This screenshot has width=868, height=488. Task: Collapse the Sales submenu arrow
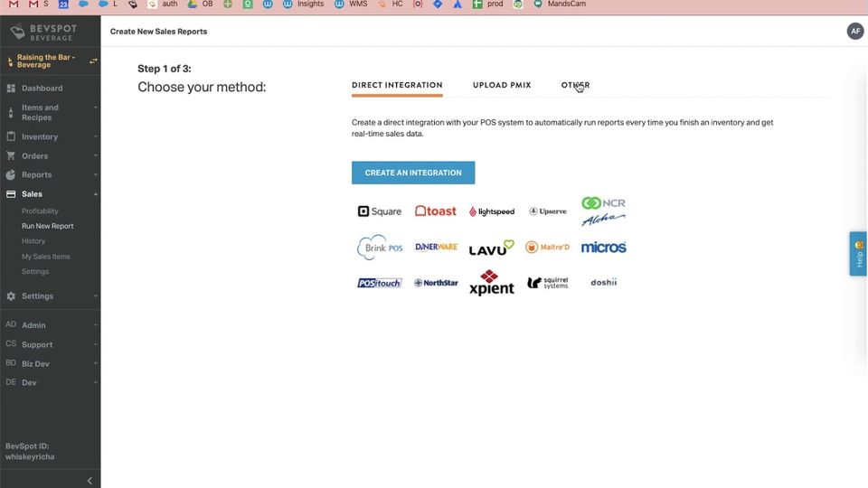95,194
